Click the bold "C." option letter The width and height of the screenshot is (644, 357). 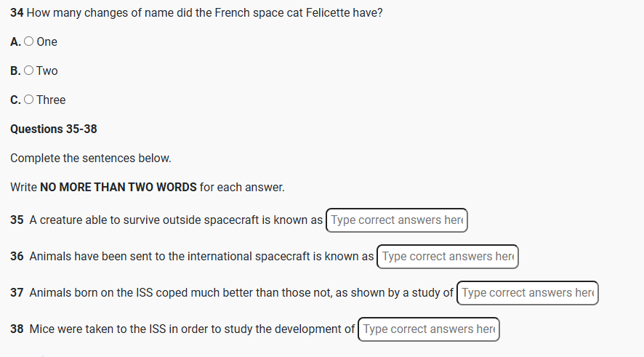(15, 100)
